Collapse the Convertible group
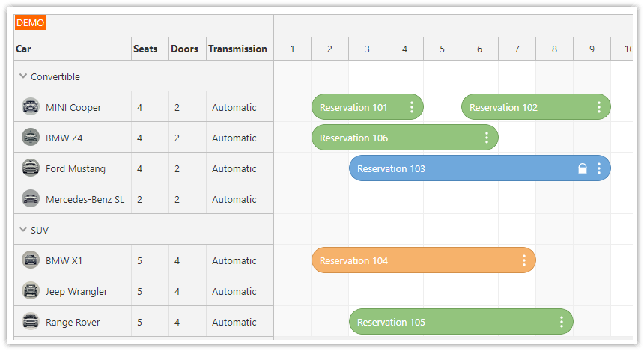The height and width of the screenshot is (351, 644). point(24,76)
